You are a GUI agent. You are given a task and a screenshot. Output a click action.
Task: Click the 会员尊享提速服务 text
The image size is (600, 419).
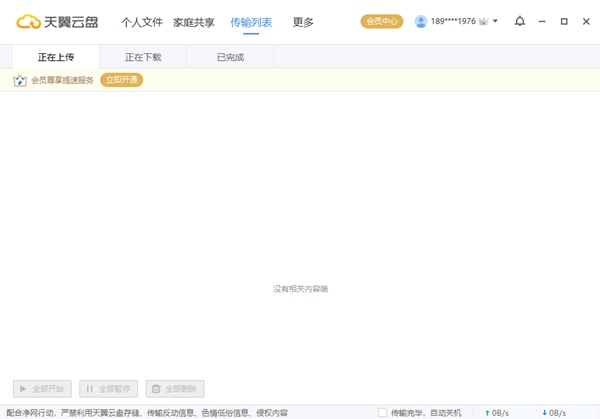pos(62,80)
